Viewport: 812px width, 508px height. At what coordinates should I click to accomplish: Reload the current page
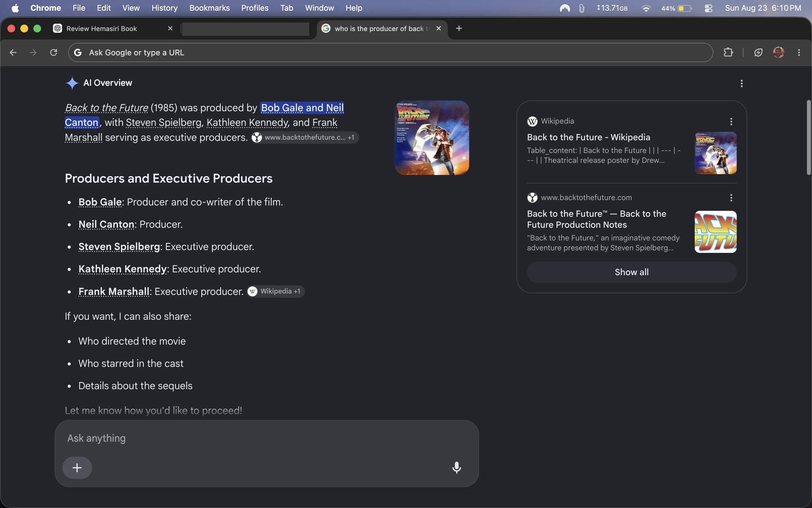click(x=54, y=52)
